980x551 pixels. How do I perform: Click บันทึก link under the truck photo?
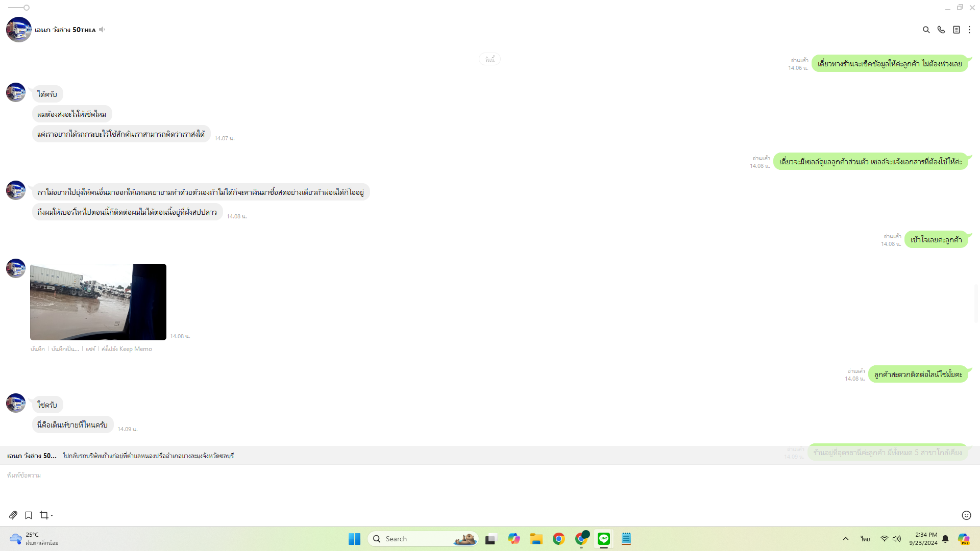[x=37, y=349]
